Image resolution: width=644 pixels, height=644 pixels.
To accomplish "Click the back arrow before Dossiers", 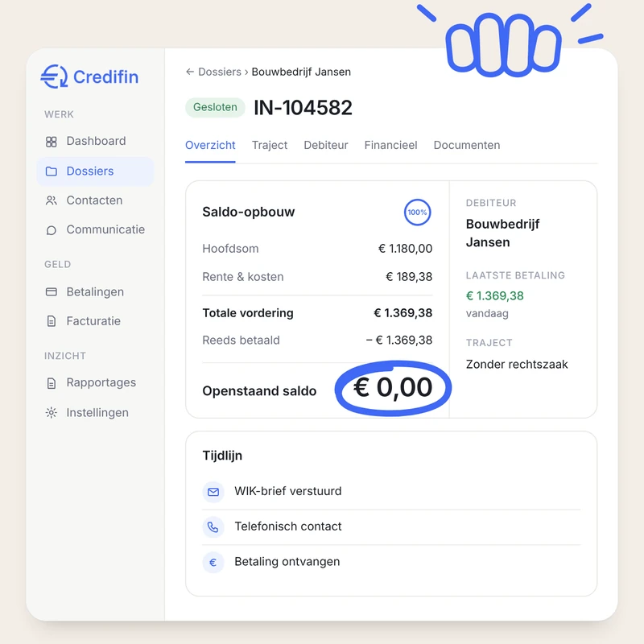I will coord(190,72).
